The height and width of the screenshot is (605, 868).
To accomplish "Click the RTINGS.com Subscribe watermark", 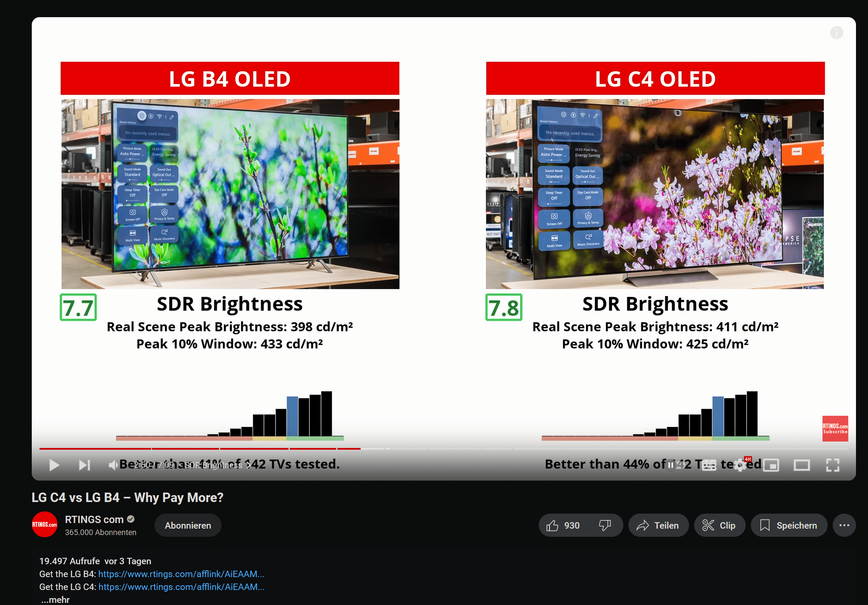I will pos(835,428).
